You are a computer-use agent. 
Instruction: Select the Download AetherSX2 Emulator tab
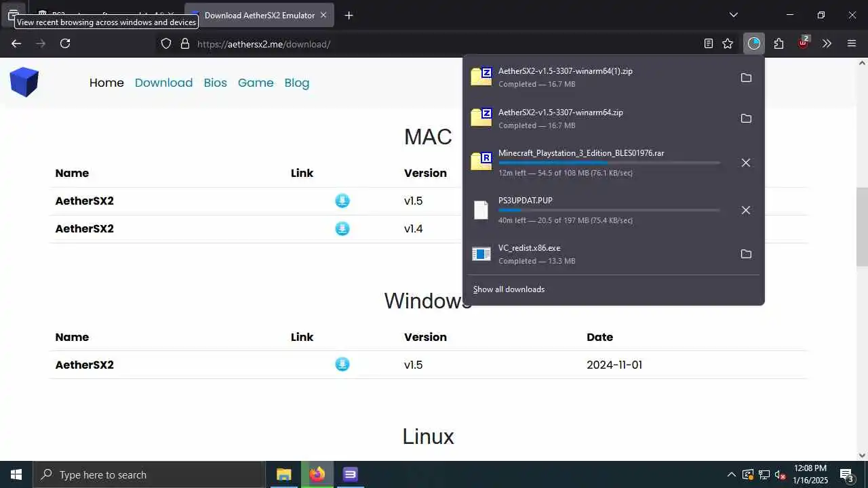tap(260, 15)
